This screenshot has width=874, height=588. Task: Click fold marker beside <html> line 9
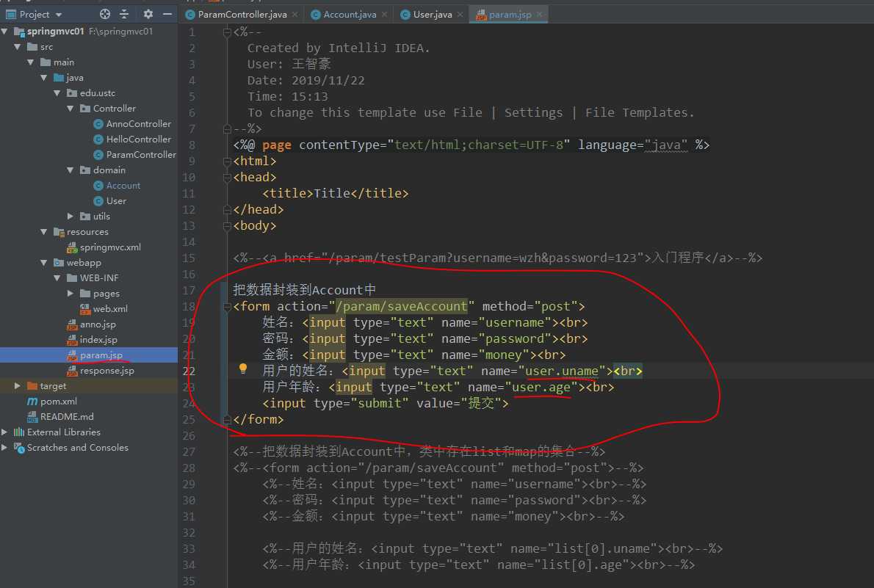coord(227,161)
